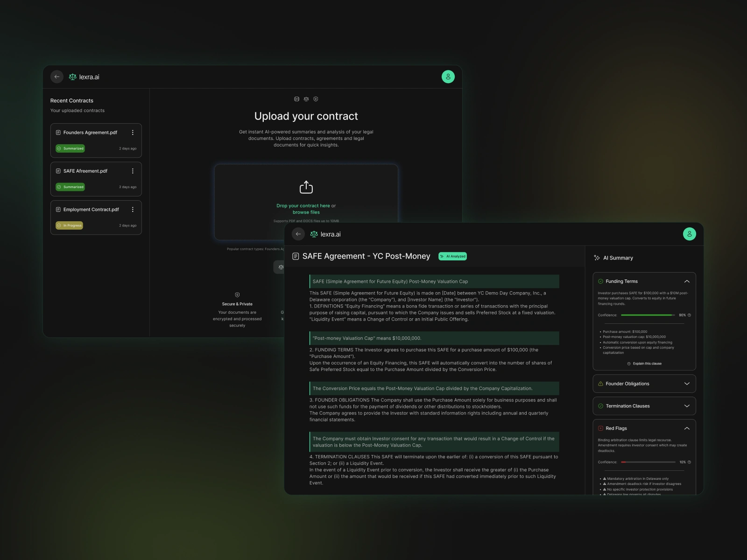The width and height of the screenshot is (747, 560).
Task: Expand the Termination Clauses section
Action: tap(687, 406)
